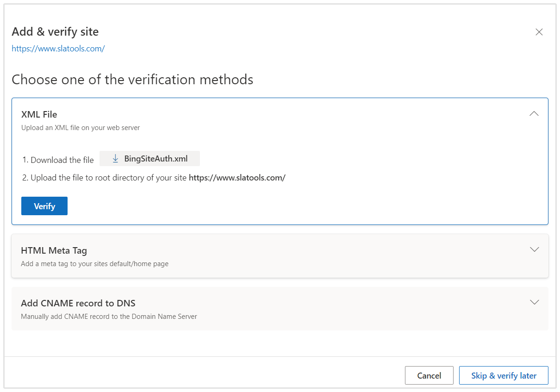The image size is (560, 392).
Task: Select the Add CNAME record to DNS title
Action: pos(78,303)
